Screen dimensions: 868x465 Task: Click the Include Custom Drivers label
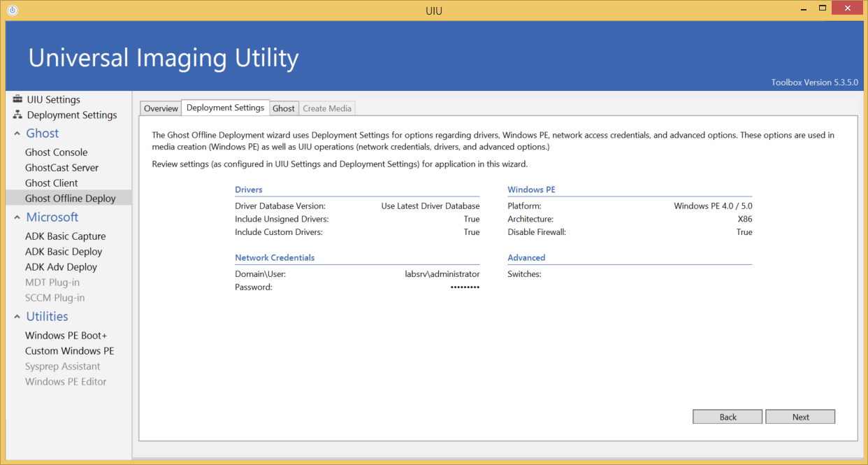pos(279,231)
